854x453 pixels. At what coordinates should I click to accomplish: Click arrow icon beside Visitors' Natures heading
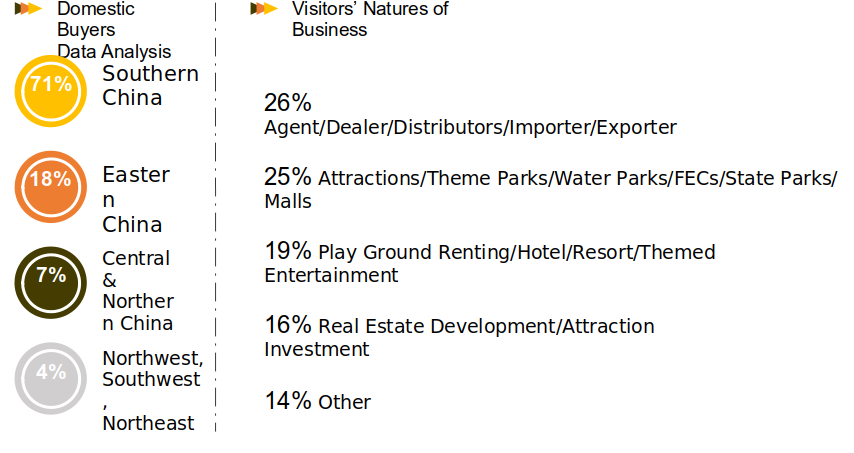264,9
